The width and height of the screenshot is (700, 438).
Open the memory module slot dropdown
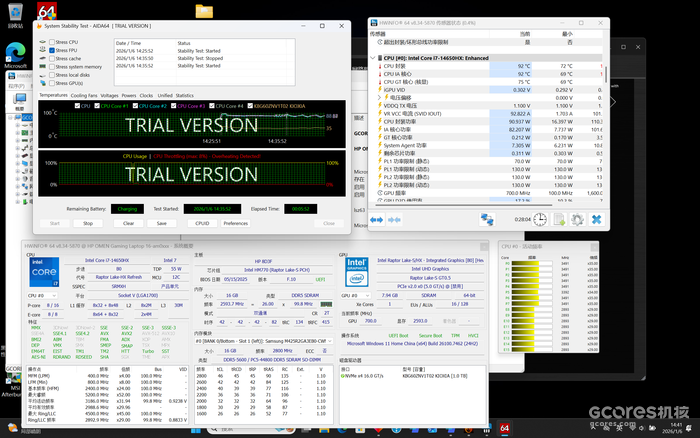coord(264,341)
